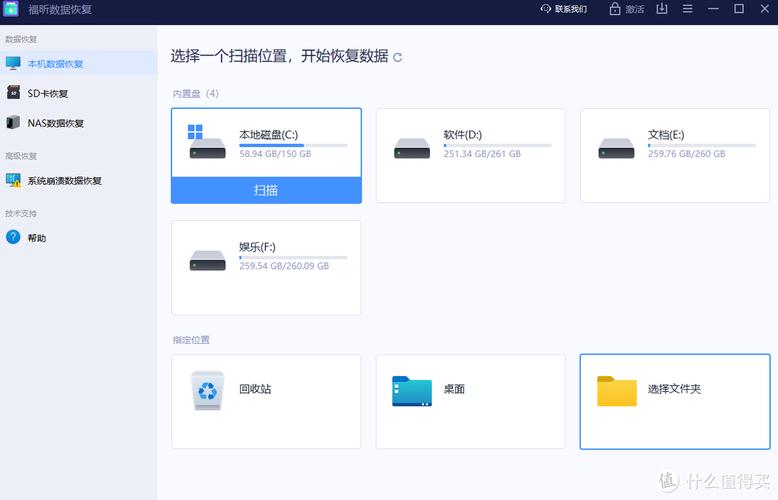Screen dimensions: 778x500
Task: Select NAS数据恢复 in the sidebar
Action: (78, 123)
